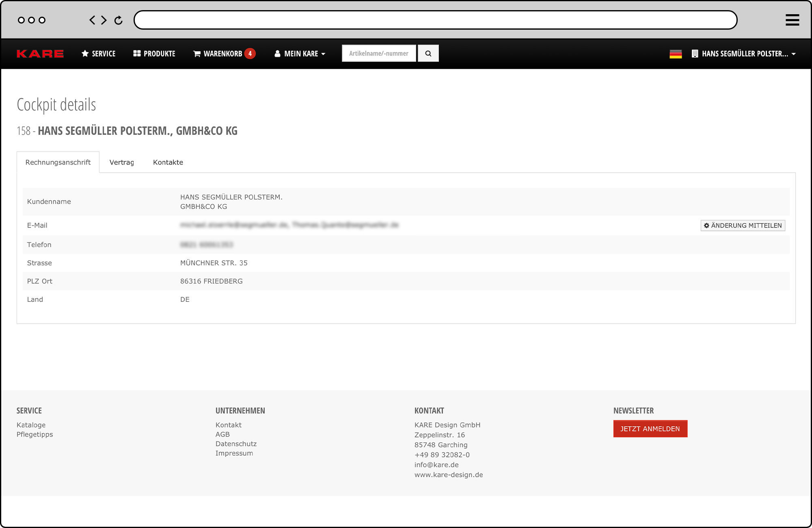Click the 158 - HANS SEGMÜLLER POLSTERM. heading
812x528 pixels.
[127, 131]
